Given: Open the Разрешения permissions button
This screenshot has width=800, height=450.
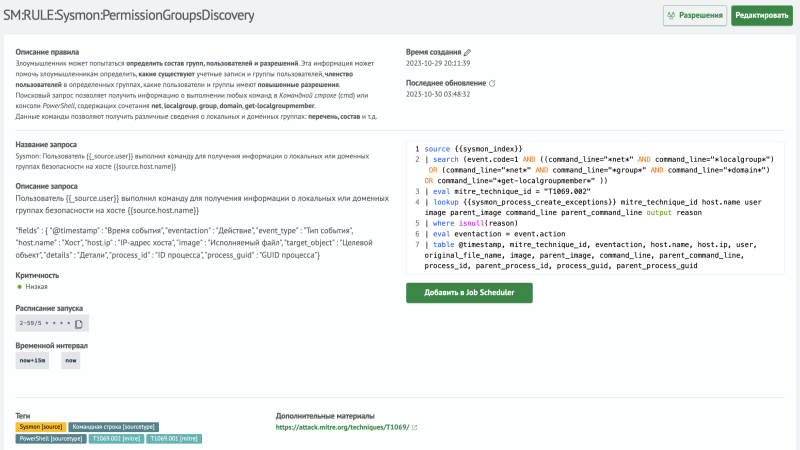Looking at the screenshot, I should 695,15.
